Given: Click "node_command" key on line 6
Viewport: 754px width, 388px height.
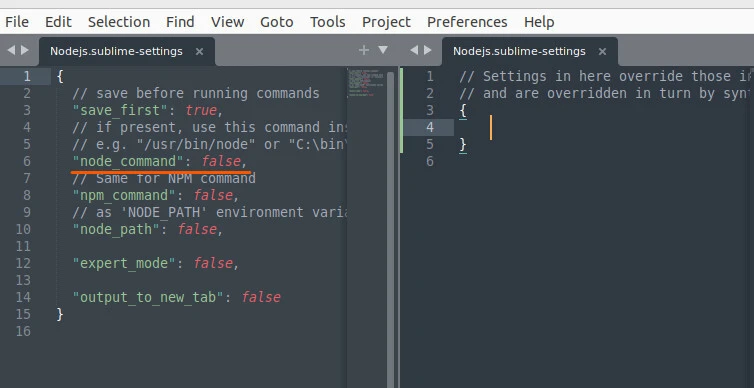Looking at the screenshot, I should (x=128, y=162).
